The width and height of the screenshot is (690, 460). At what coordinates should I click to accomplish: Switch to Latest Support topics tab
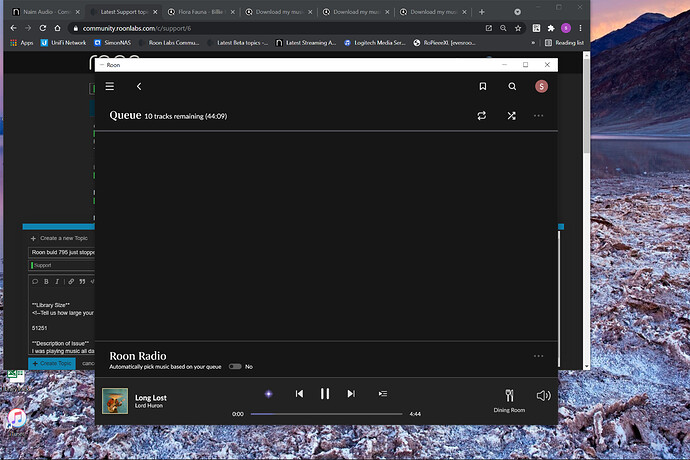tap(123, 12)
